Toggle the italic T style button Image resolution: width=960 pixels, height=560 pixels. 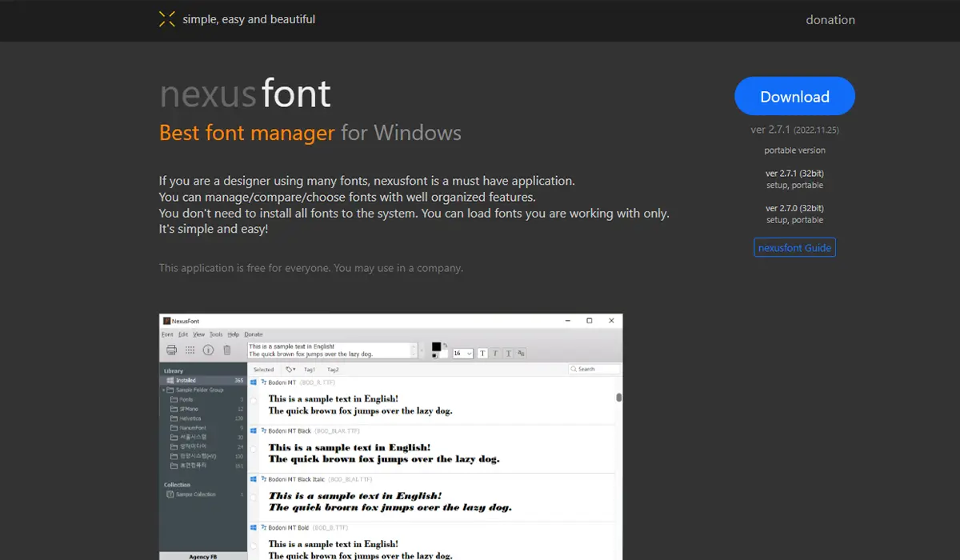[x=495, y=353]
